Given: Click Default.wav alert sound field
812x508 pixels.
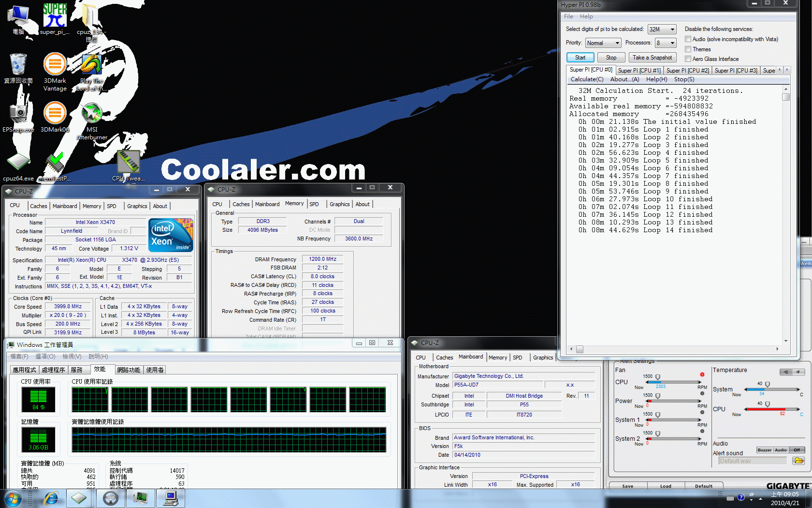Looking at the screenshot, I should click(x=753, y=461).
